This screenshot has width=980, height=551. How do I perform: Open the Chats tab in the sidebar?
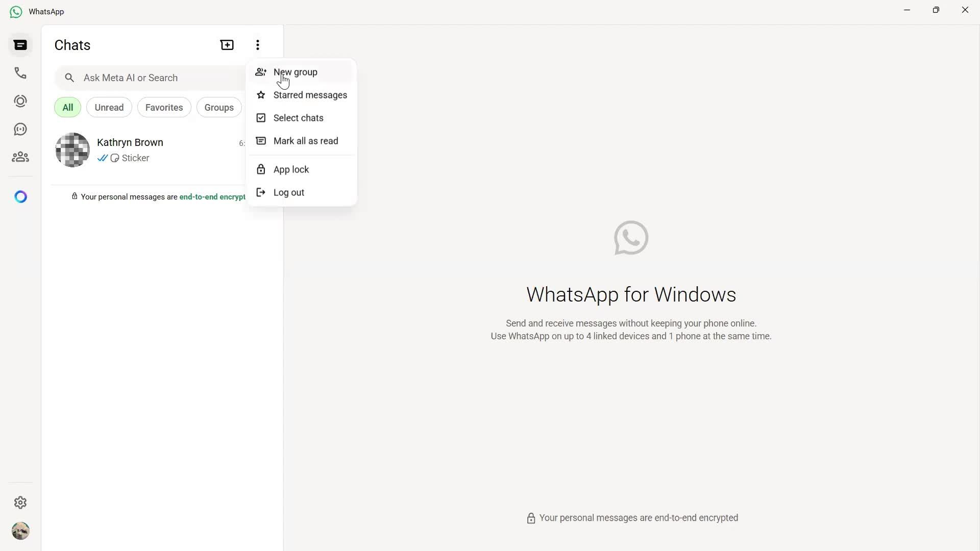tap(20, 45)
